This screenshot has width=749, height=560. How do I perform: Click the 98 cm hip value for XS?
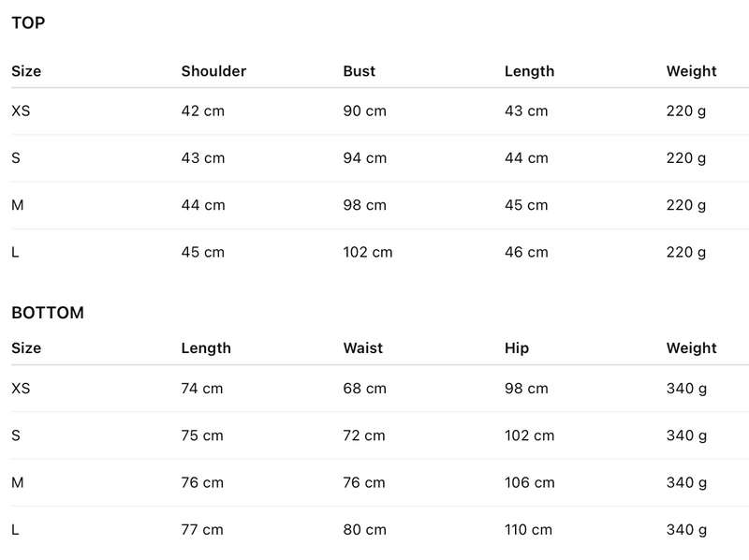[x=526, y=389]
